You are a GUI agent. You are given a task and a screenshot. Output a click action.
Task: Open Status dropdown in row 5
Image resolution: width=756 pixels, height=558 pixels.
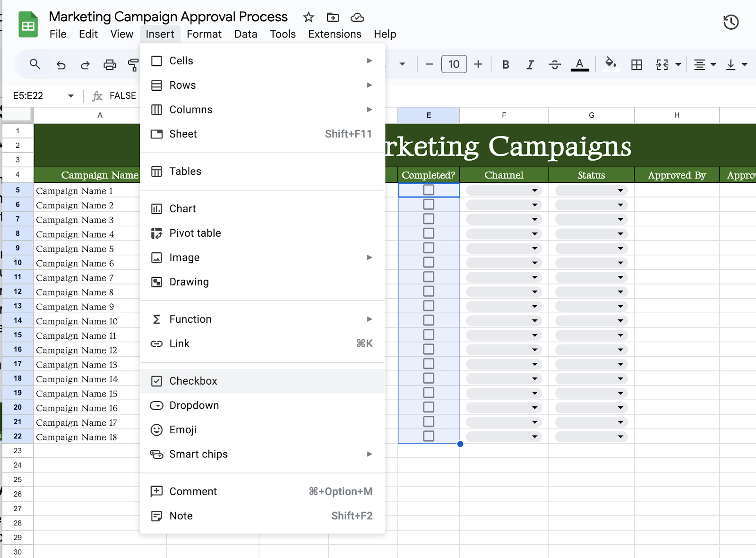pyautogui.click(x=591, y=190)
